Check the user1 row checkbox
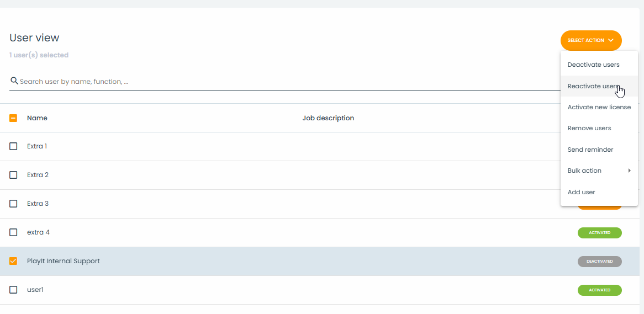Image resolution: width=644 pixels, height=314 pixels. click(x=13, y=290)
